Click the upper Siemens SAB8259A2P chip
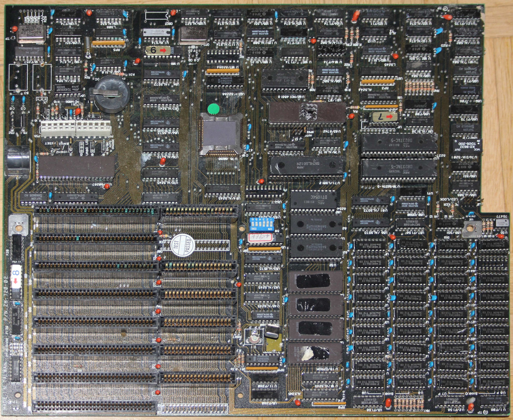This screenshot has height=420, width=513. click(x=316, y=224)
